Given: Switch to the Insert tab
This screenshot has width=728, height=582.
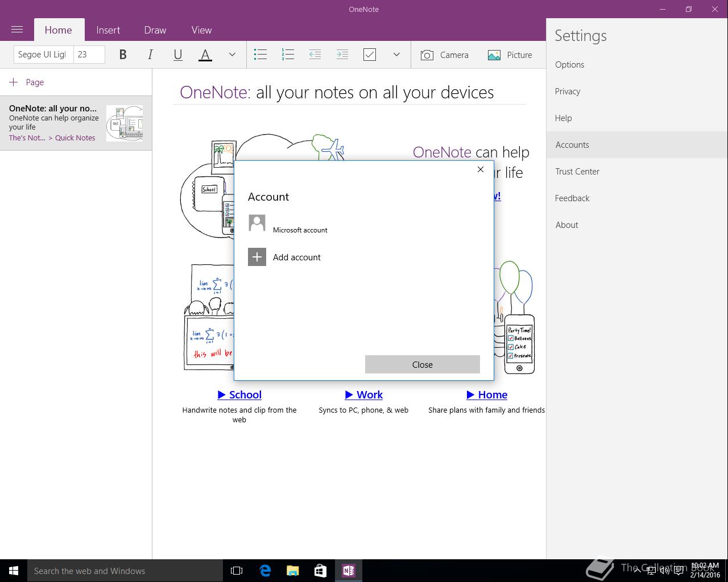Looking at the screenshot, I should coord(108,30).
